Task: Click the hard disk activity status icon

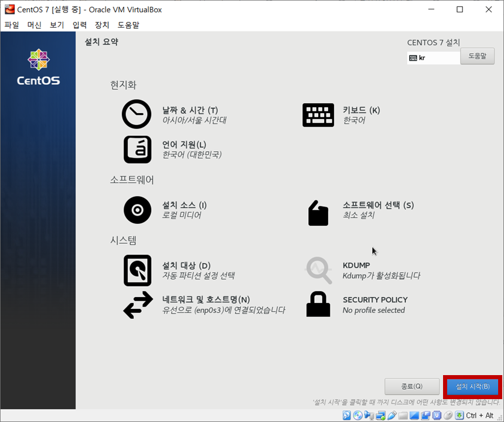Action: (346, 415)
